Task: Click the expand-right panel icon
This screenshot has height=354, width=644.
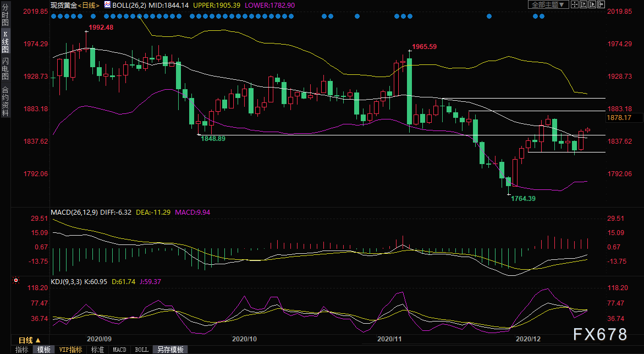Action: [602, 4]
